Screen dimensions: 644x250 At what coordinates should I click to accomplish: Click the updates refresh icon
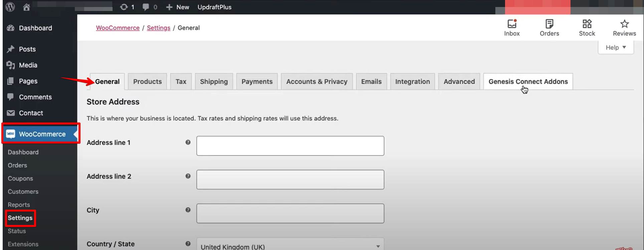click(x=124, y=7)
